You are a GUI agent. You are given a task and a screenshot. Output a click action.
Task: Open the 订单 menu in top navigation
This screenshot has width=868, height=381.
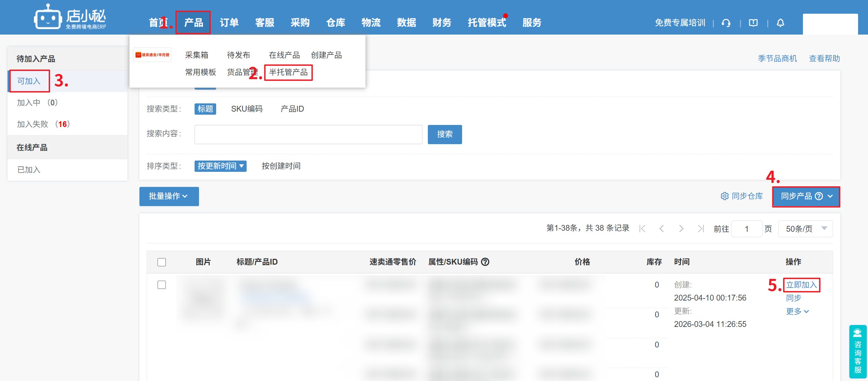(x=229, y=23)
